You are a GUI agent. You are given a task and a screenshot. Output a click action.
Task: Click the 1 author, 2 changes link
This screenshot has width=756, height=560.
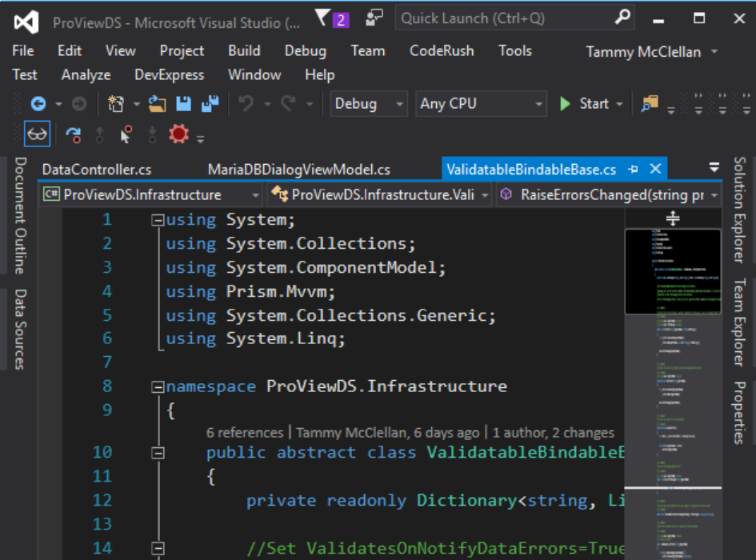[x=553, y=432]
